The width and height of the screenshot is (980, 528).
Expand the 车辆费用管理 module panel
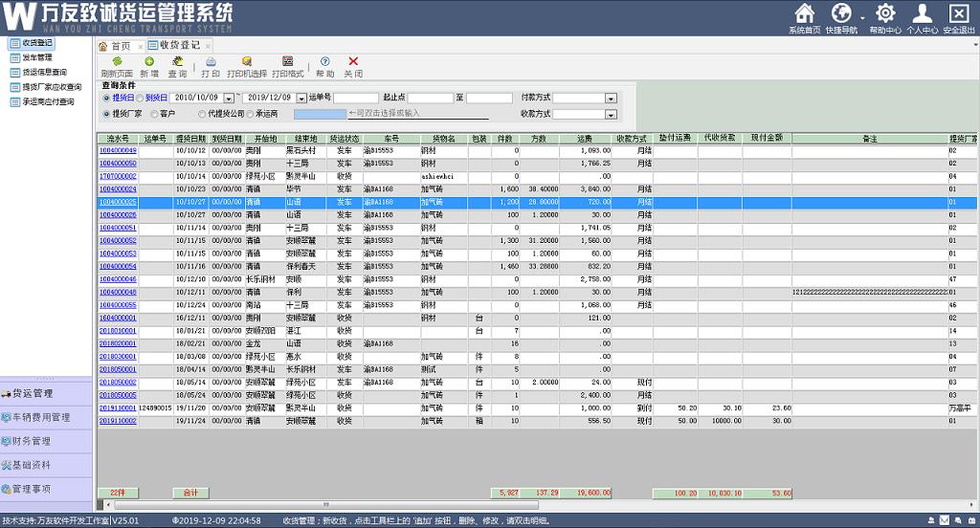[x=46, y=417]
